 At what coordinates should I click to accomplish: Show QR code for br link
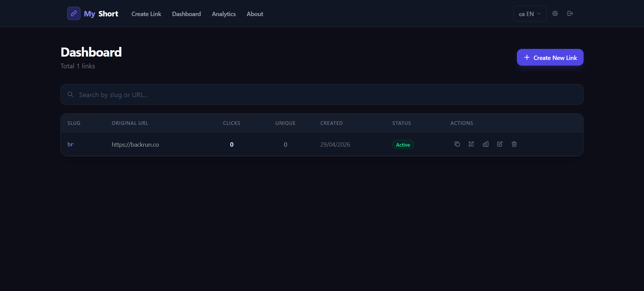471,144
